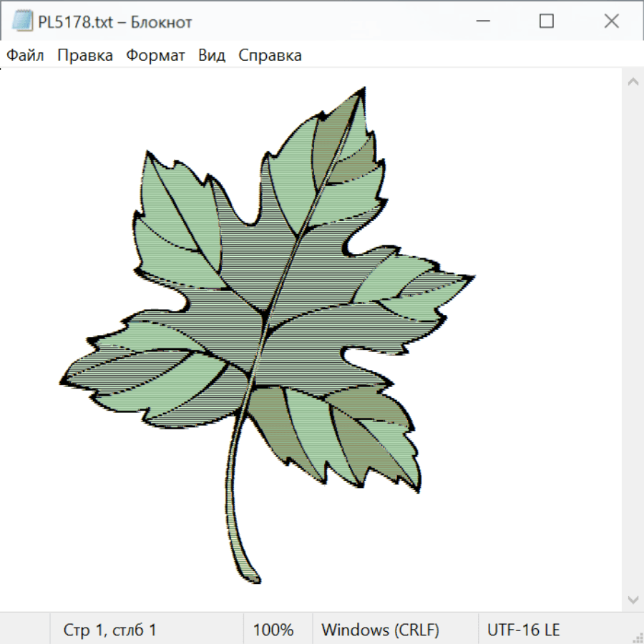644x644 pixels.
Task: Close the PL5178.txt Notepad window
Action: point(611,21)
